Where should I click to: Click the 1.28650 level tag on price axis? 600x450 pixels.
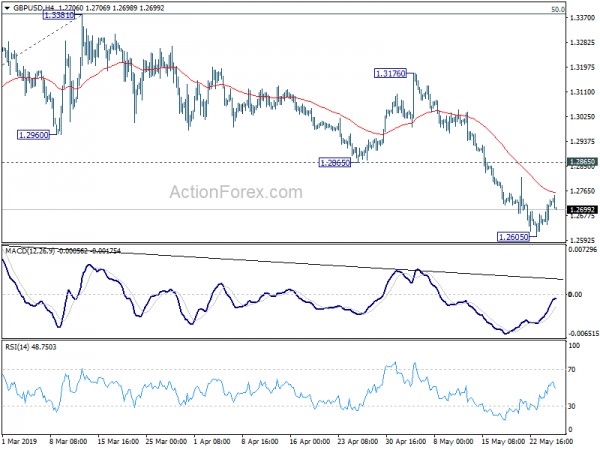tap(582, 162)
